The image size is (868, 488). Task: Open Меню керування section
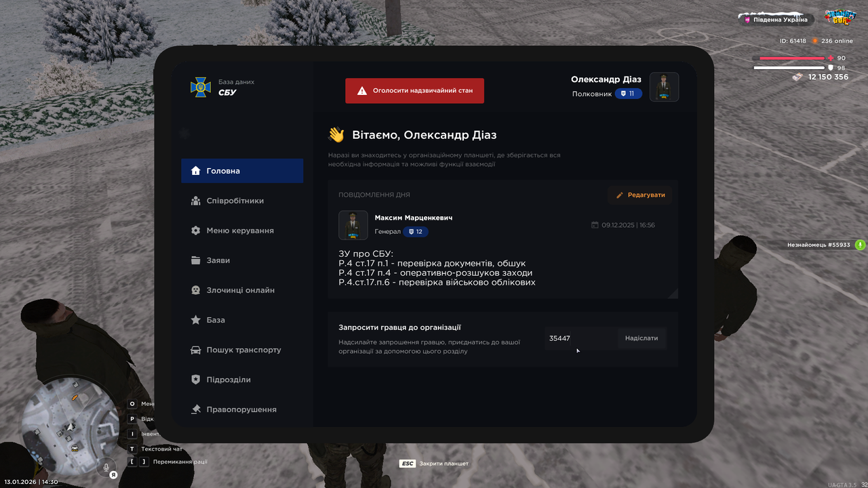coord(242,230)
